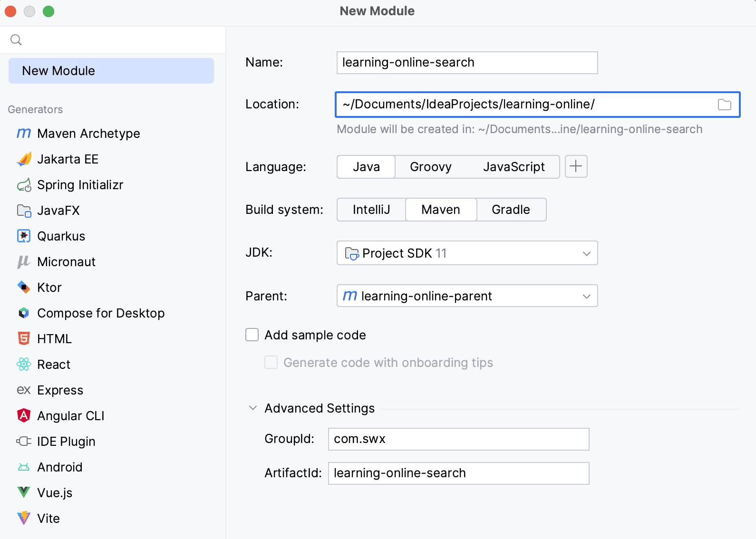Switch language to Groovy
Screen dimensions: 756x539
[430, 167]
